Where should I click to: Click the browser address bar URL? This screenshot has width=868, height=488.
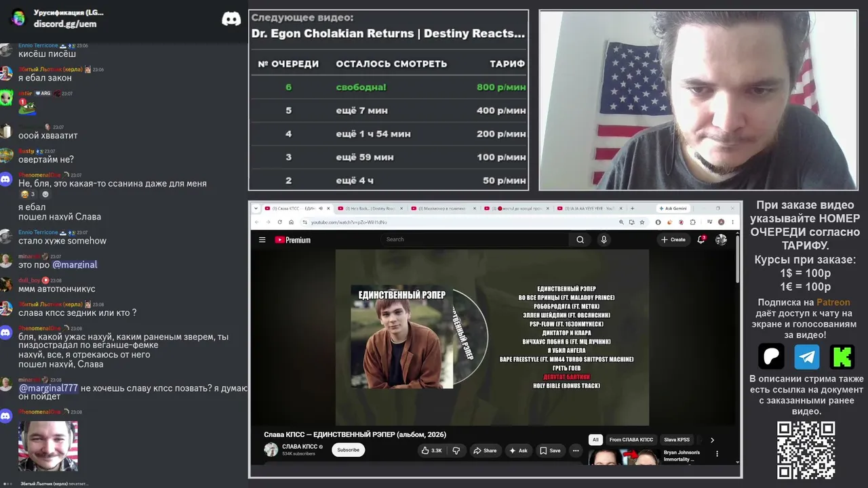tap(349, 222)
